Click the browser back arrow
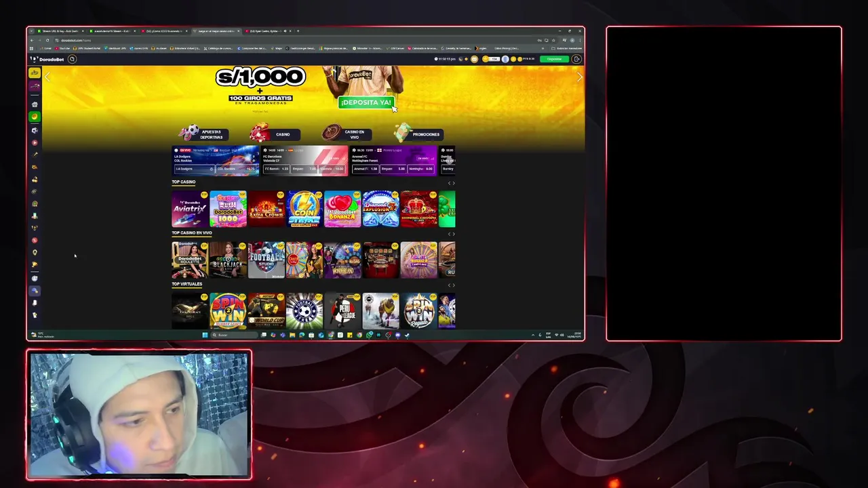The height and width of the screenshot is (488, 868). click(x=32, y=40)
